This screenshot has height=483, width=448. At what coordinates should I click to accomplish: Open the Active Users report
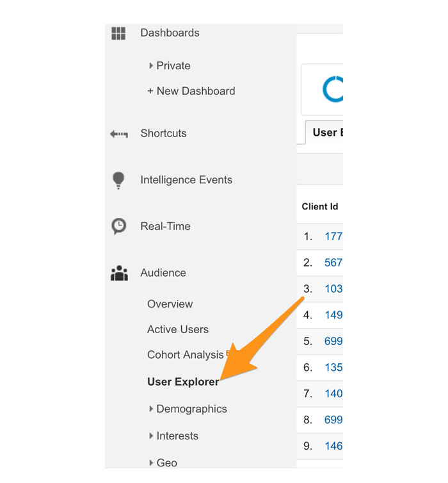(177, 329)
